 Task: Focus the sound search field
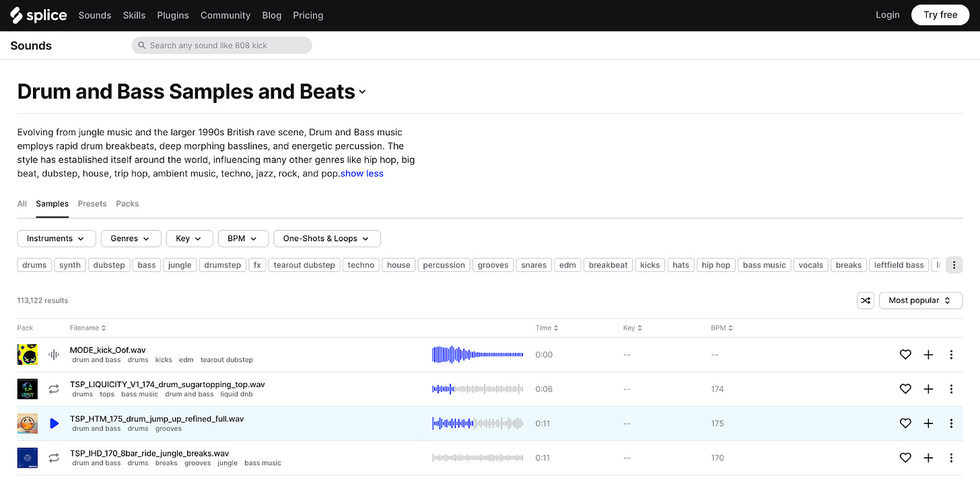[x=222, y=46]
